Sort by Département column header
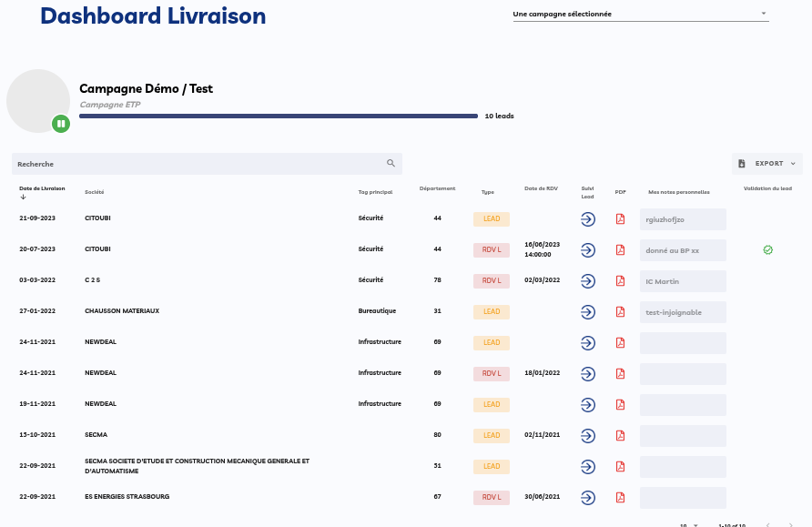The width and height of the screenshot is (812, 527). (438, 188)
